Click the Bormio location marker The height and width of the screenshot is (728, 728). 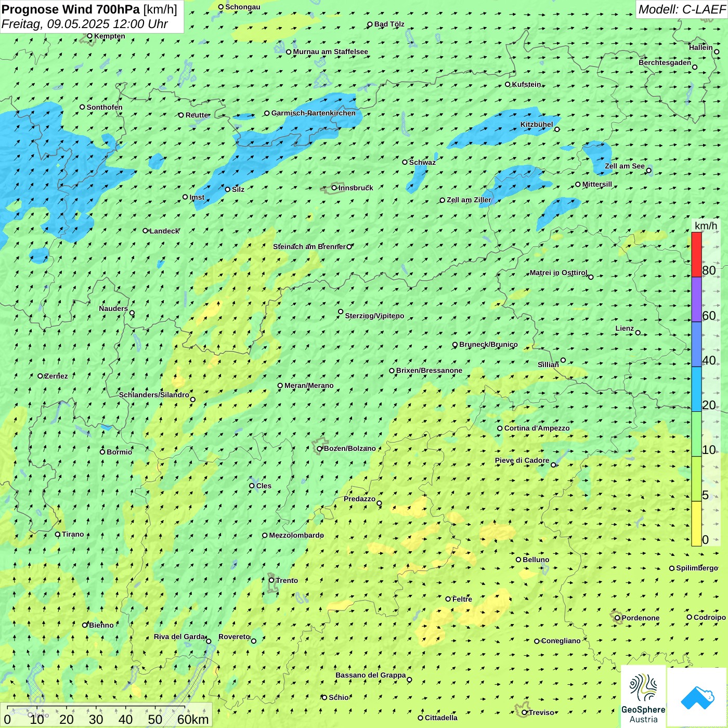click(x=102, y=452)
